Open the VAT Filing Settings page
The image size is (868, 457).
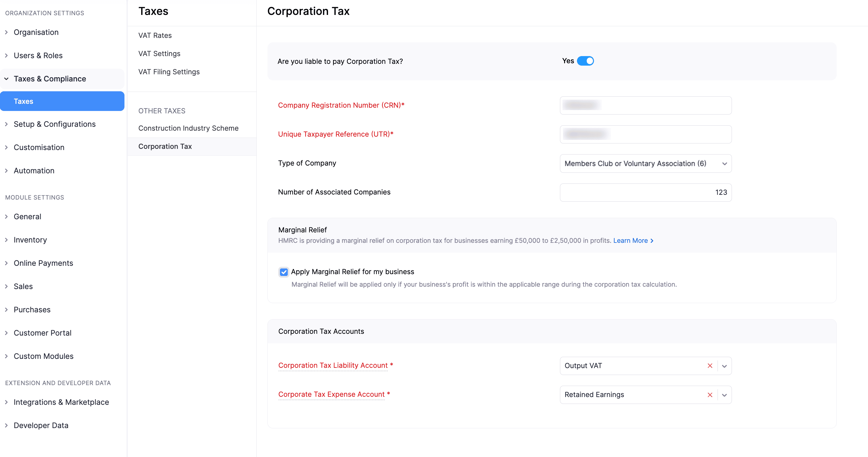pyautogui.click(x=169, y=71)
